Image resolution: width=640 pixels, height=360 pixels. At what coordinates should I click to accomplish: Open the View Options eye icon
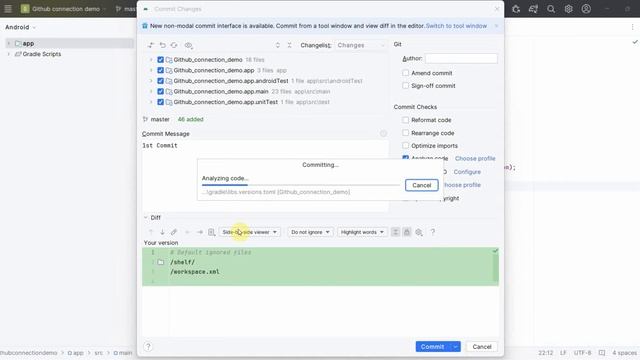pos(188,45)
